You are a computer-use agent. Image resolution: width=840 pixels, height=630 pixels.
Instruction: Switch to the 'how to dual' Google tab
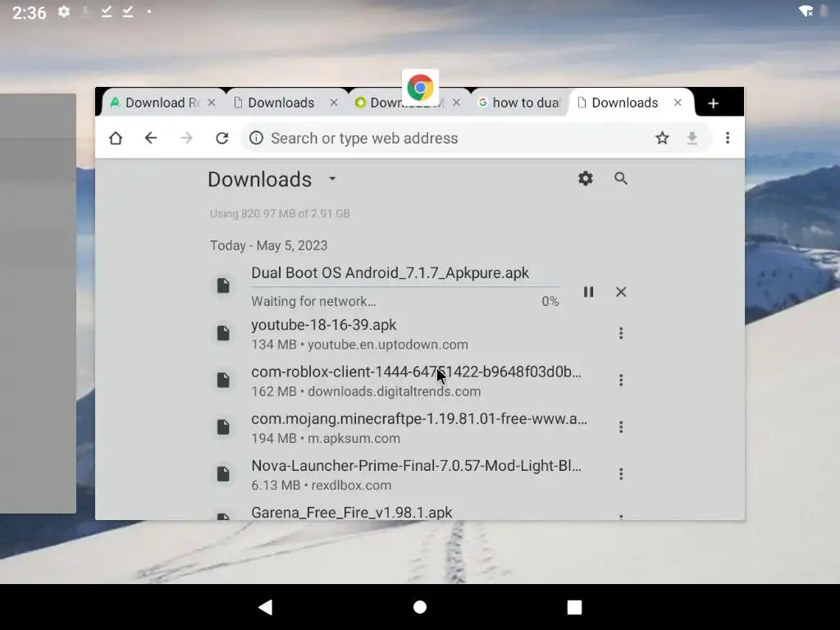[x=519, y=103]
